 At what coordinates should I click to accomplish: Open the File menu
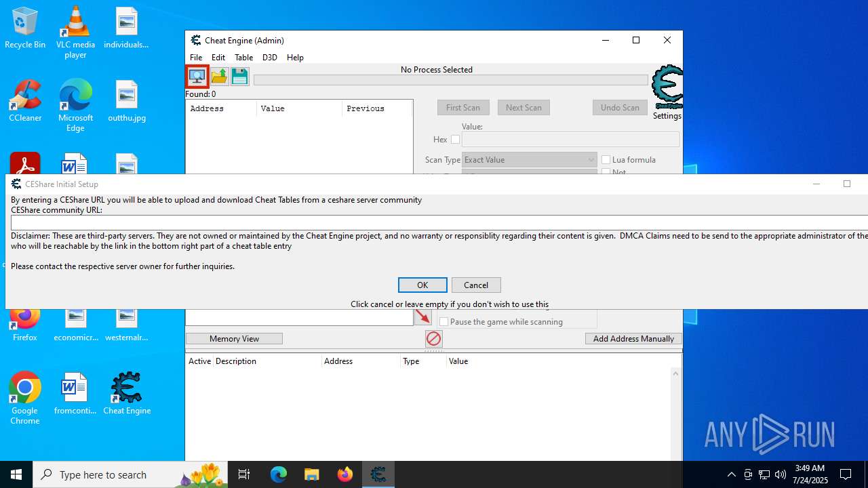(196, 58)
